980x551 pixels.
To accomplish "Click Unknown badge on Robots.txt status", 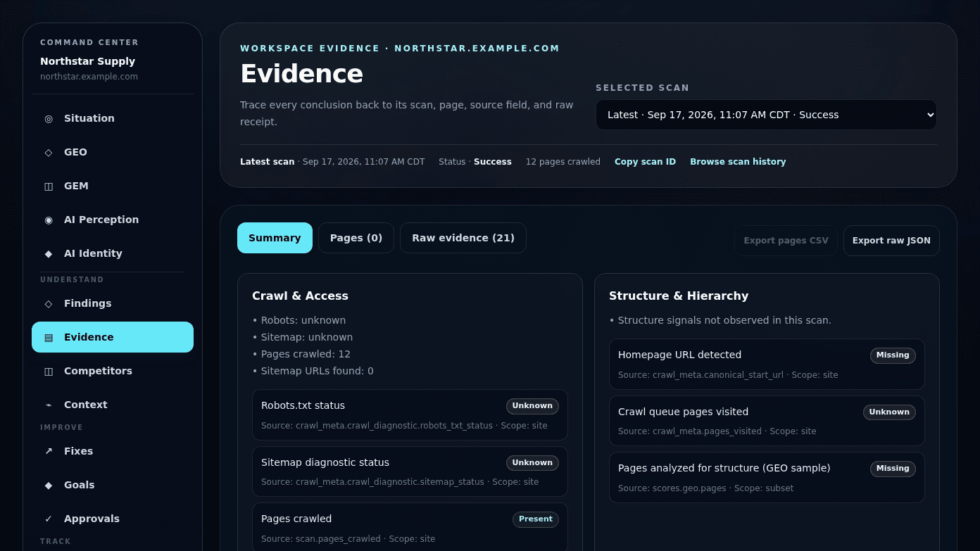I will click(532, 406).
